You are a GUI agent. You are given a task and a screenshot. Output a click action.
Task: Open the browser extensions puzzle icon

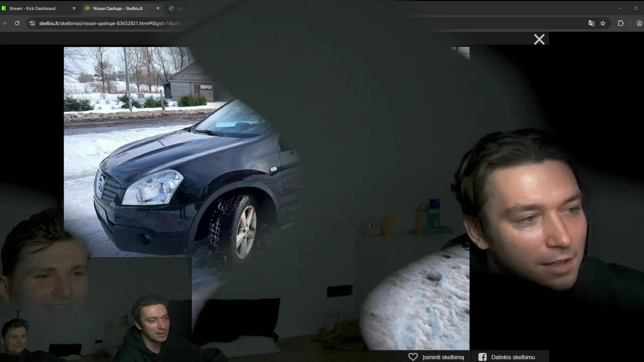pos(620,23)
